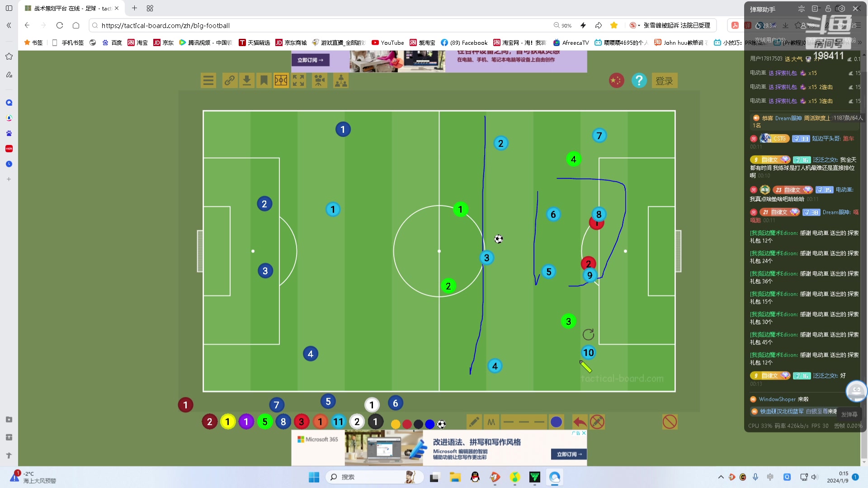868x488 pixels.
Task: Clear drawings with crossed pencil icon
Action: click(597, 422)
